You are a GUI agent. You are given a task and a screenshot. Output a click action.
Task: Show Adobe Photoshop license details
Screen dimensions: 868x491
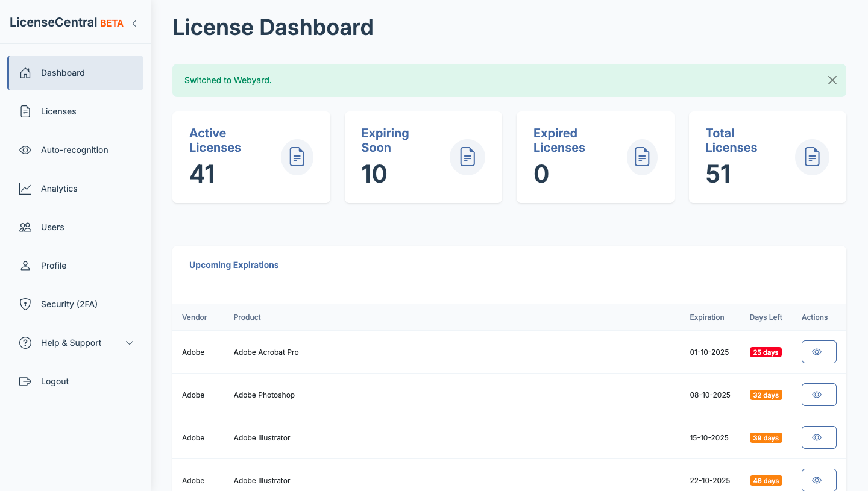click(819, 394)
